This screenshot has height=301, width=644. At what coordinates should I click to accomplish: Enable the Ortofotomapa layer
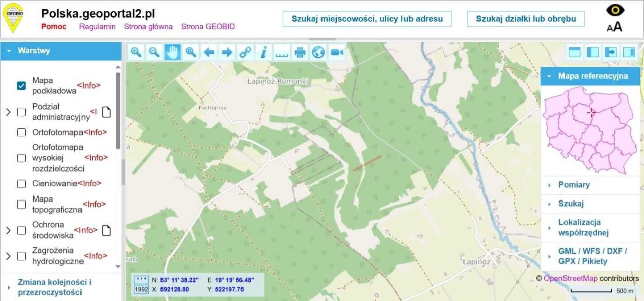(21, 132)
